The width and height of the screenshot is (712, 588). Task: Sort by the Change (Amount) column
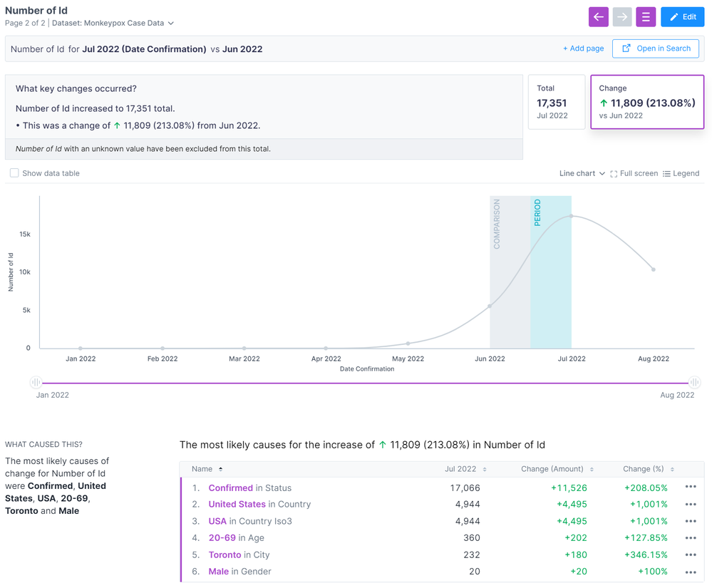click(589, 469)
